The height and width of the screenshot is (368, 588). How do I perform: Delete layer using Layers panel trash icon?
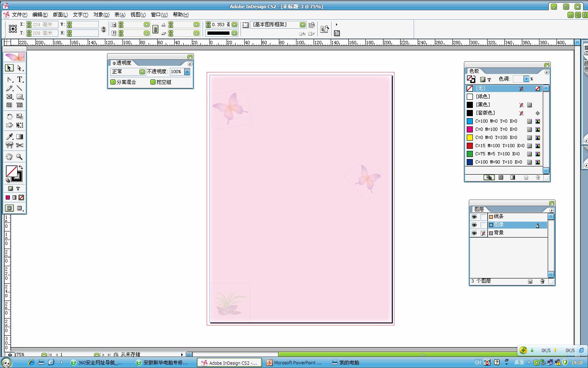tap(542, 281)
